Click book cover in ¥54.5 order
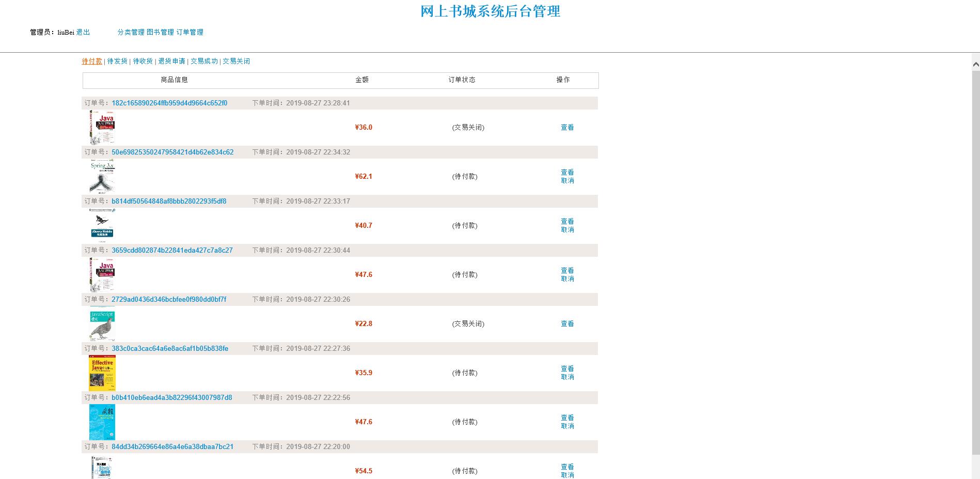The height and width of the screenshot is (479, 980). click(102, 468)
